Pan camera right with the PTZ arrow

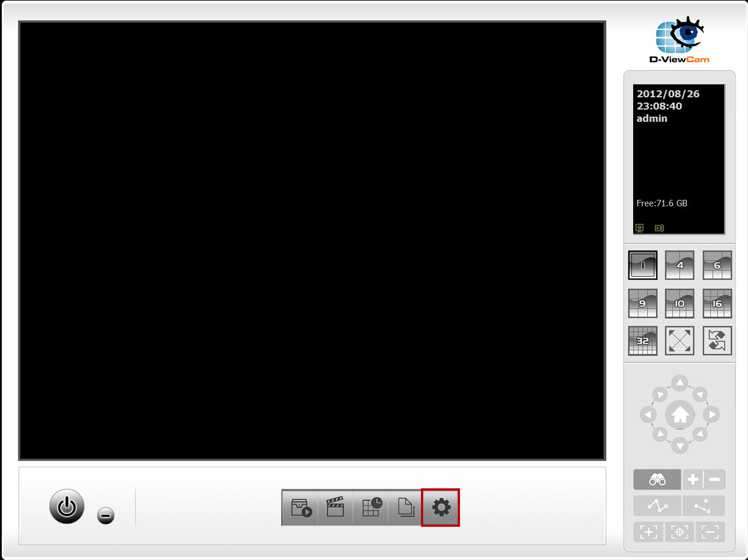(711, 415)
